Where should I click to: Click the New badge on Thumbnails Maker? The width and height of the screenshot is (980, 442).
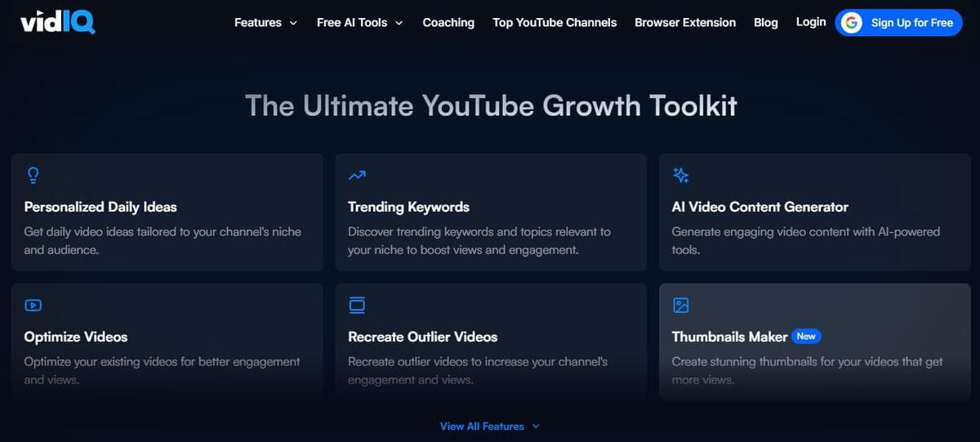[x=806, y=337]
